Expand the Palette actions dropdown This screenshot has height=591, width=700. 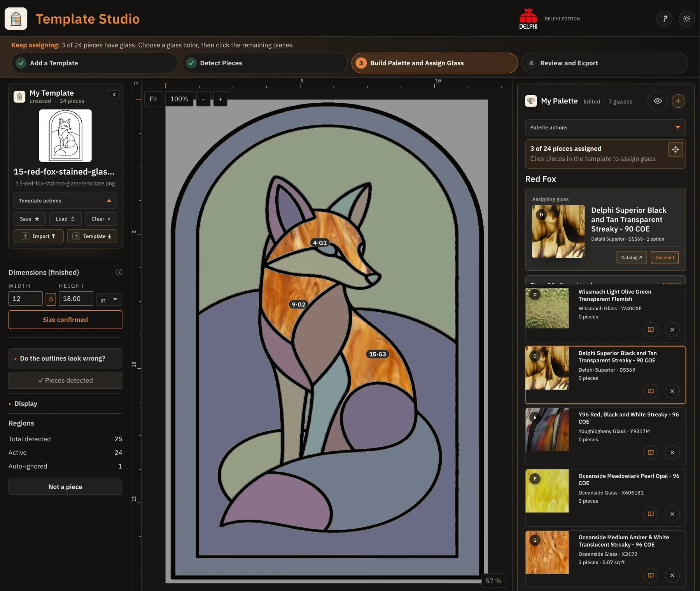605,128
